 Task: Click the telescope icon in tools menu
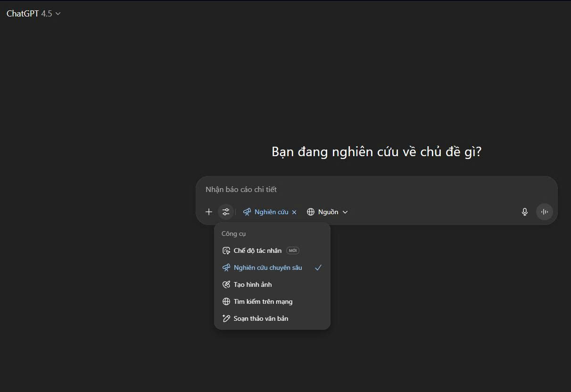coord(226,267)
